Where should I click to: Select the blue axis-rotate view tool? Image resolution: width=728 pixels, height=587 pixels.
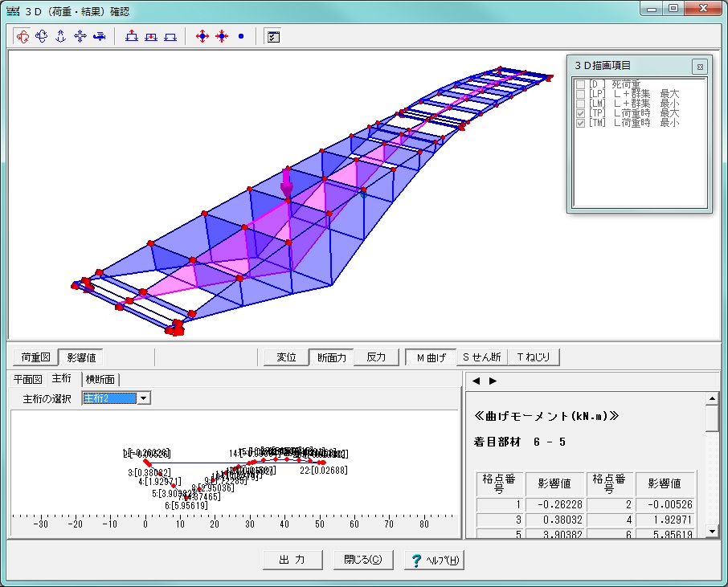[42, 36]
